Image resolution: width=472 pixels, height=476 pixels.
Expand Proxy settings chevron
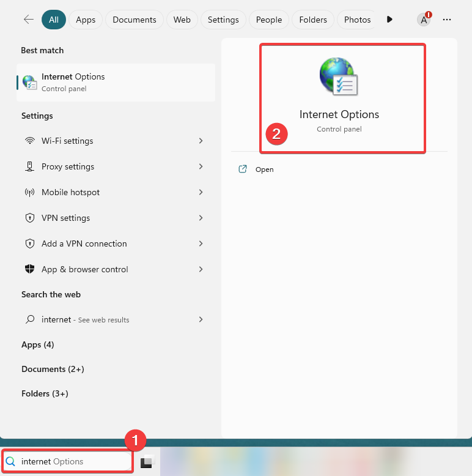(201, 166)
